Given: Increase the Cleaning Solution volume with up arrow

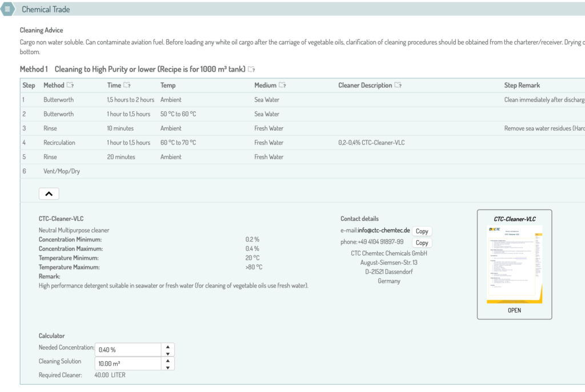Looking at the screenshot, I should coord(167,360).
